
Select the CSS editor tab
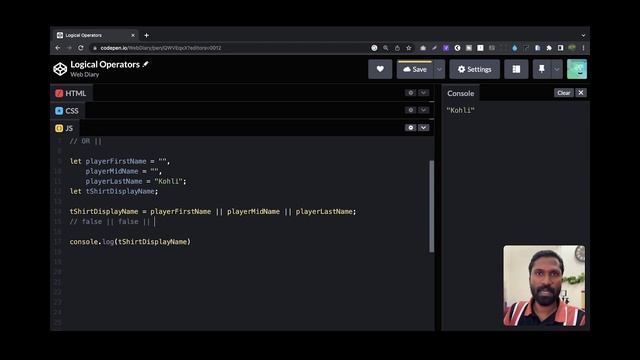(x=67, y=111)
